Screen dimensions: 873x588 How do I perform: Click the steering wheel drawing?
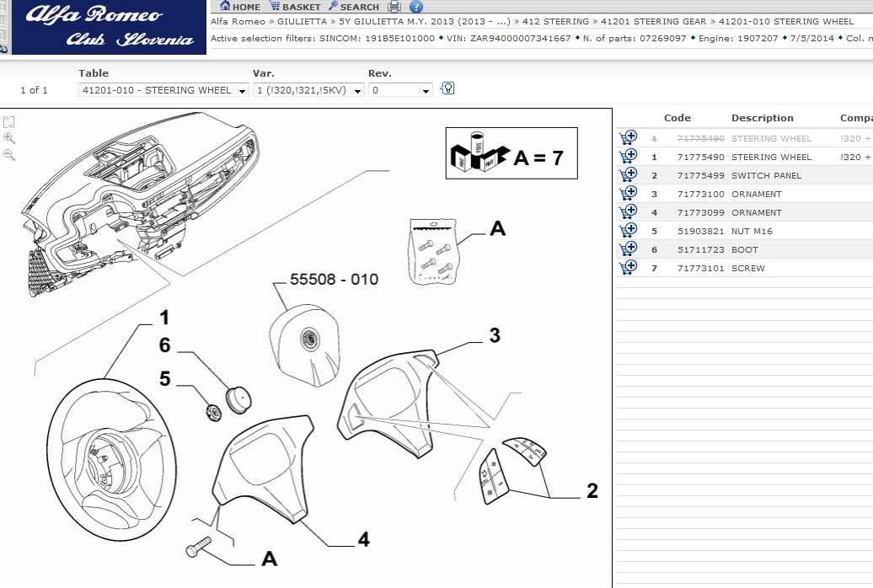(111, 459)
